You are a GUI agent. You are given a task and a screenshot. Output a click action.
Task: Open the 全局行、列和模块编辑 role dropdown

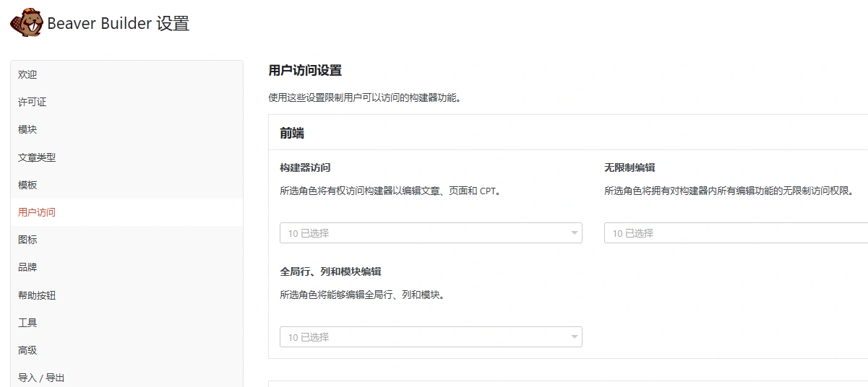[x=431, y=336]
